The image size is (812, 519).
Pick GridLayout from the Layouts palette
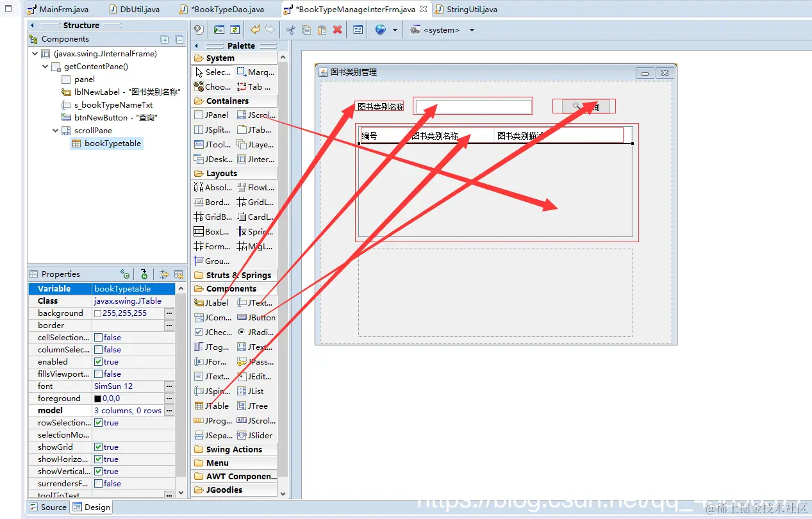click(x=256, y=202)
